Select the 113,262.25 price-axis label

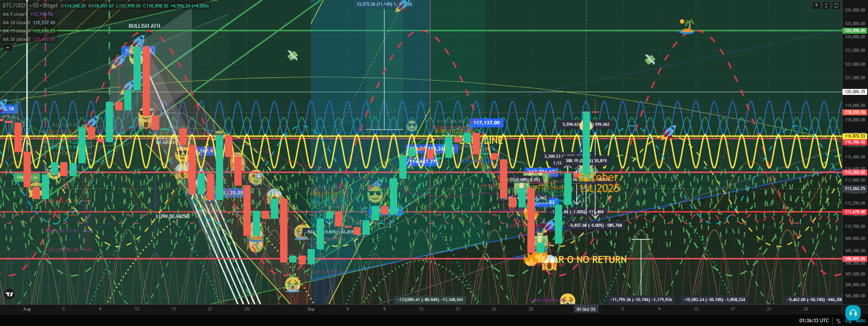click(855, 188)
